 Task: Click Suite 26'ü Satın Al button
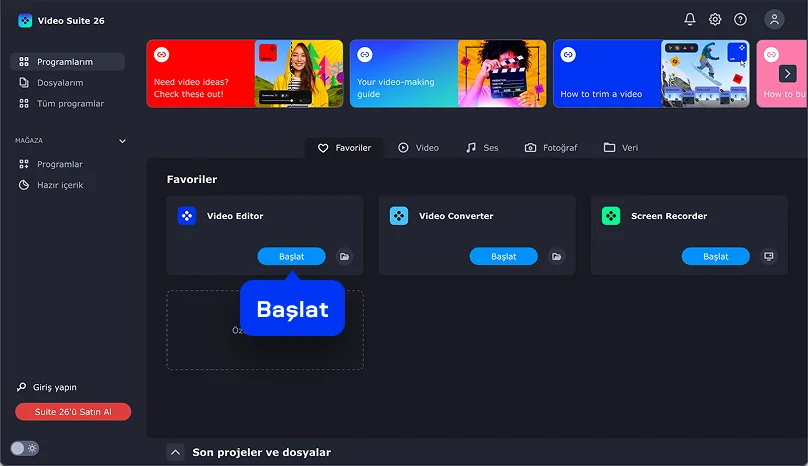(73, 412)
